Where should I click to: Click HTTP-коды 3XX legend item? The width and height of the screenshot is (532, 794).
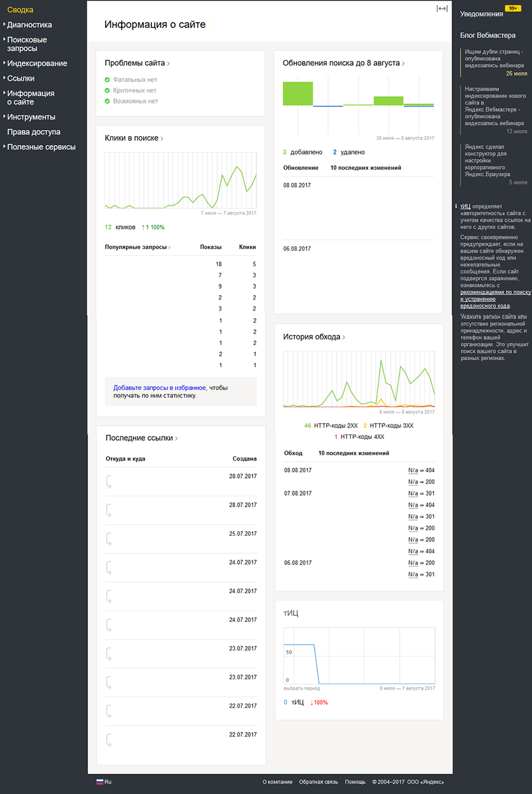click(388, 425)
